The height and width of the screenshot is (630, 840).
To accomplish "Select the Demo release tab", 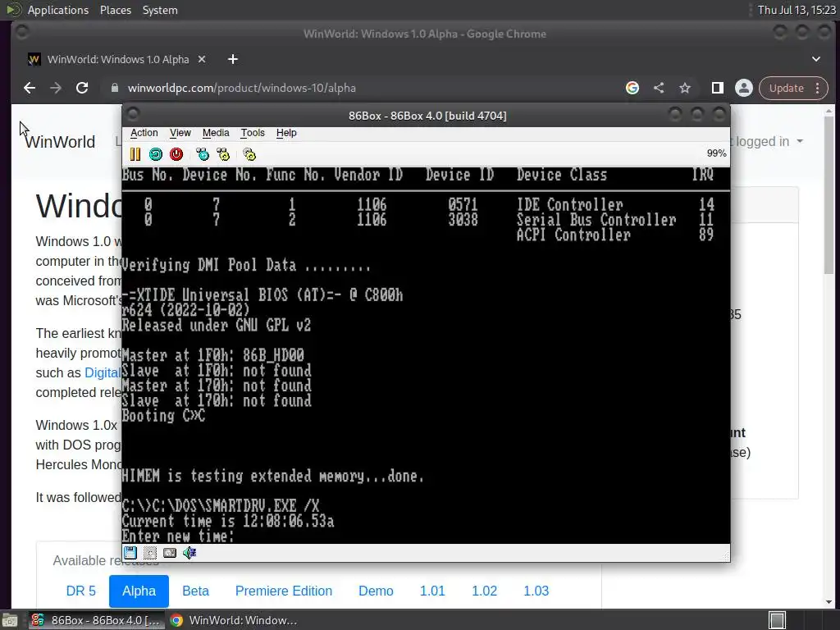I will click(376, 591).
